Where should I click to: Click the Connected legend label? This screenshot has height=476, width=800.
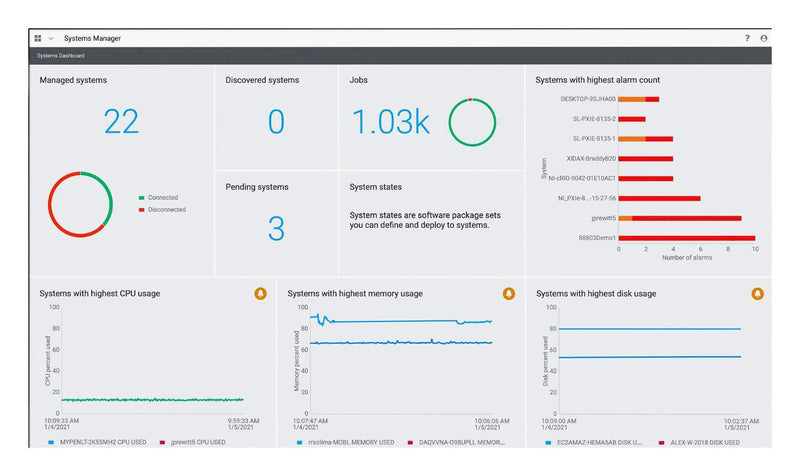point(163,197)
